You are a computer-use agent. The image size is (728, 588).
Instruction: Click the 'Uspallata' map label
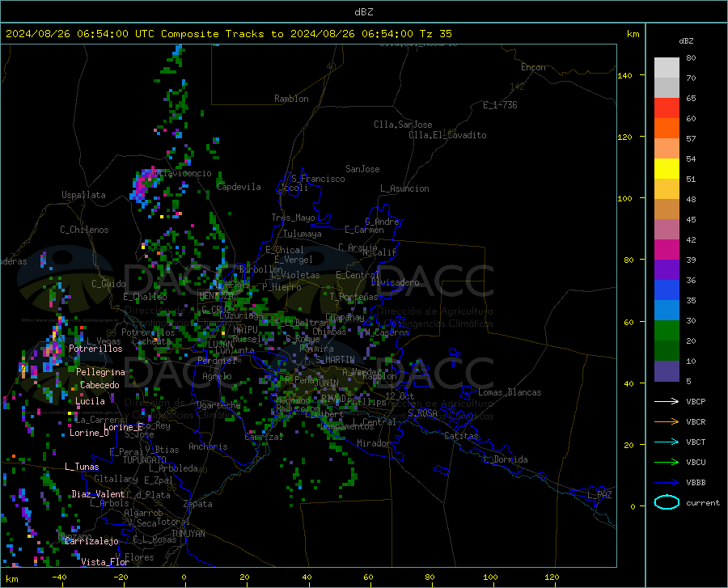(x=83, y=195)
